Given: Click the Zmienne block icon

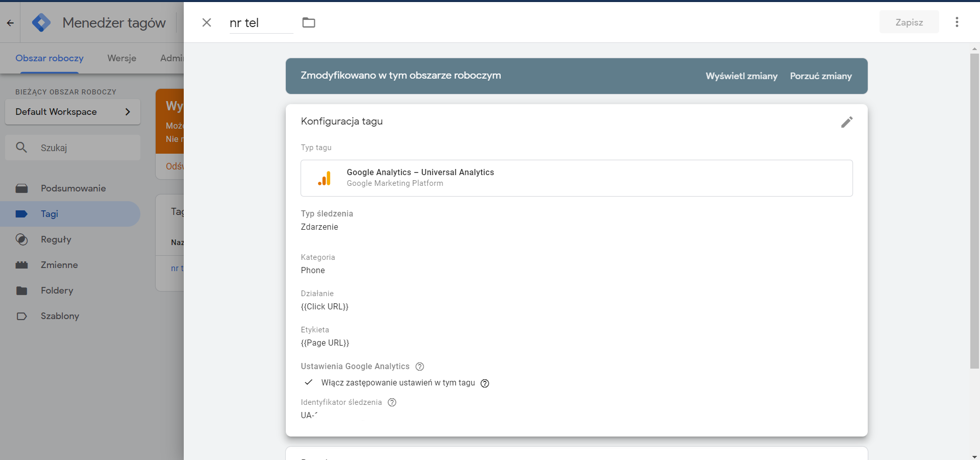Looking at the screenshot, I should (21, 265).
